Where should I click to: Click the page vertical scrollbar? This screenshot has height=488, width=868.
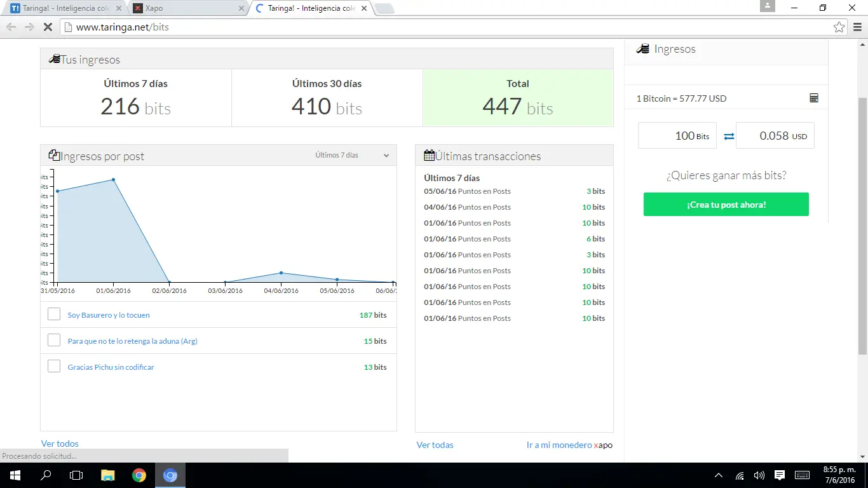[862, 227]
